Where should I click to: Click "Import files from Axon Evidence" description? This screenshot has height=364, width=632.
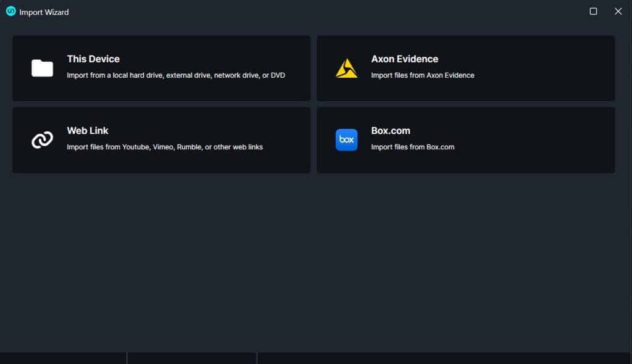coord(422,75)
